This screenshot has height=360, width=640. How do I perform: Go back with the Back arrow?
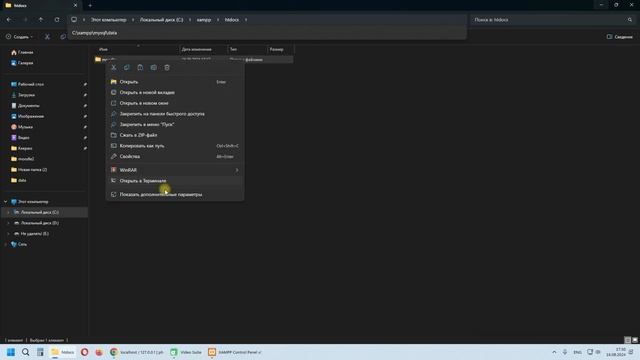pos(9,20)
